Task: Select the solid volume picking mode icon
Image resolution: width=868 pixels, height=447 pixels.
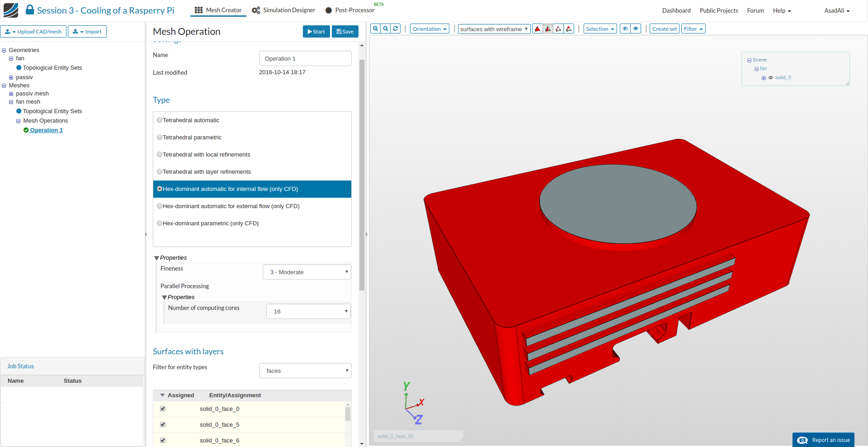Action: [x=538, y=29]
